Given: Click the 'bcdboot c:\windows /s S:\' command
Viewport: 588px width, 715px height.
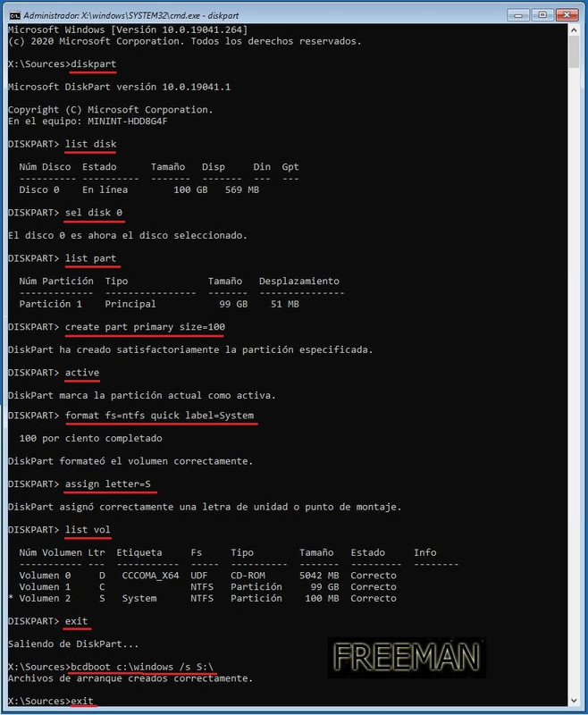Looking at the screenshot, I should 142,667.
